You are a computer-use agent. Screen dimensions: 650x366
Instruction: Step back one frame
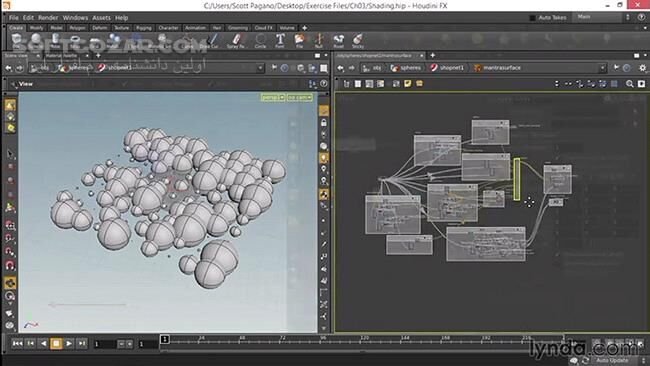point(30,344)
